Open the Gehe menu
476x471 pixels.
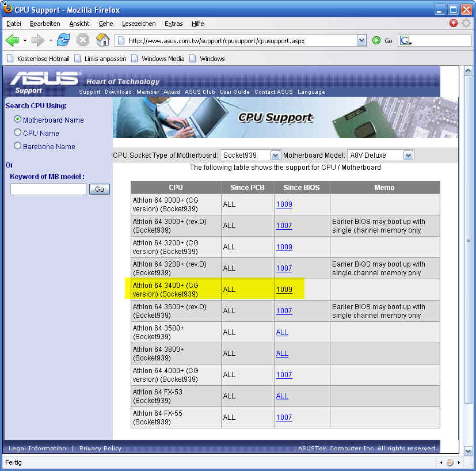106,24
